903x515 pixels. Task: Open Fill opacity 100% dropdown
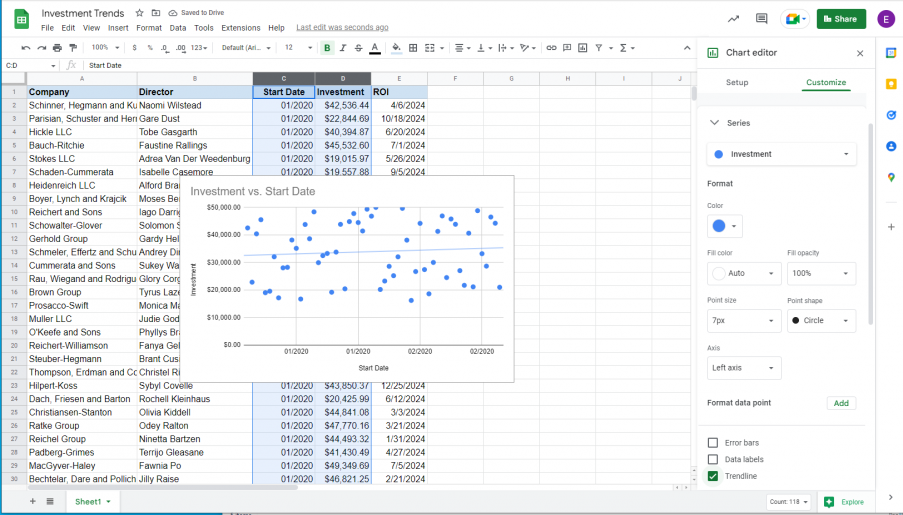(821, 273)
